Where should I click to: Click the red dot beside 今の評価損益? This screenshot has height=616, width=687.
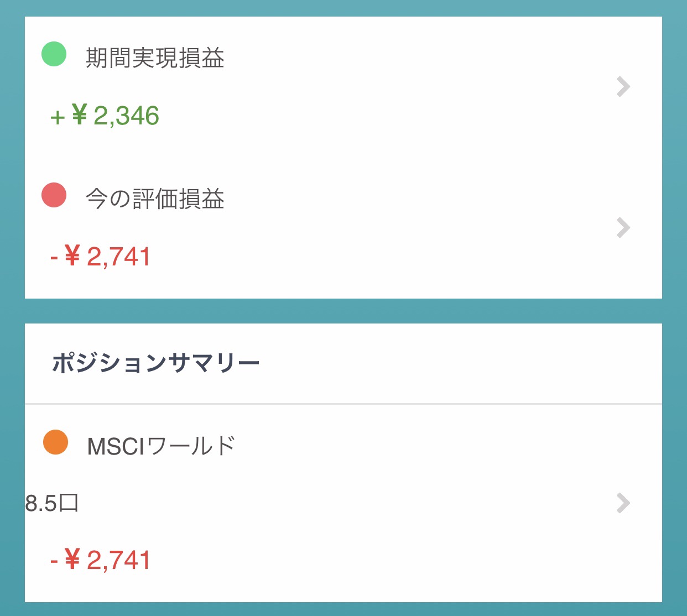pos(54,195)
